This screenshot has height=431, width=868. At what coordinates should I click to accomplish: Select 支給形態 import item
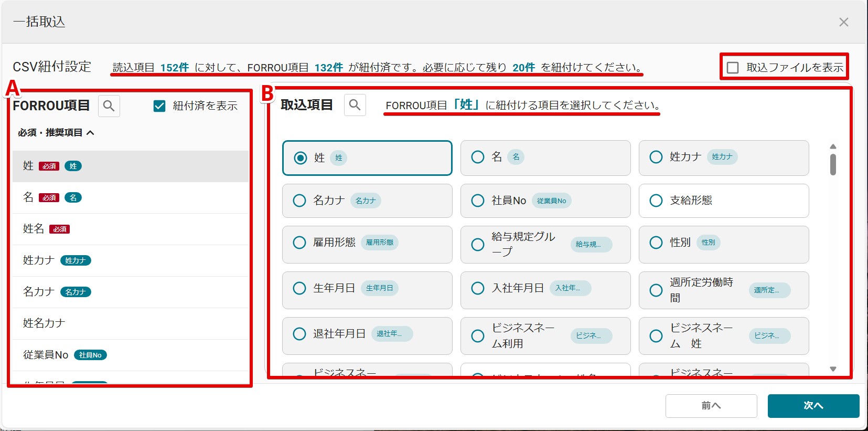(x=724, y=201)
